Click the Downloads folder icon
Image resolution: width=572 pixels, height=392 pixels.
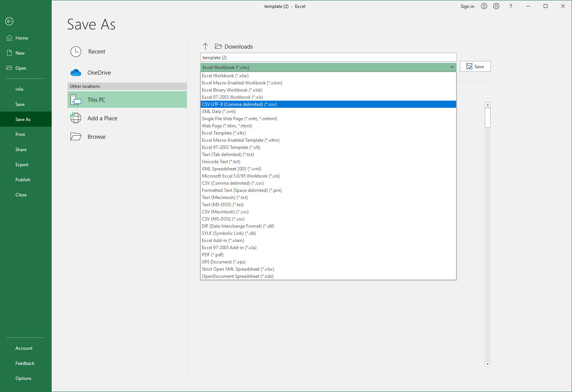click(x=218, y=46)
